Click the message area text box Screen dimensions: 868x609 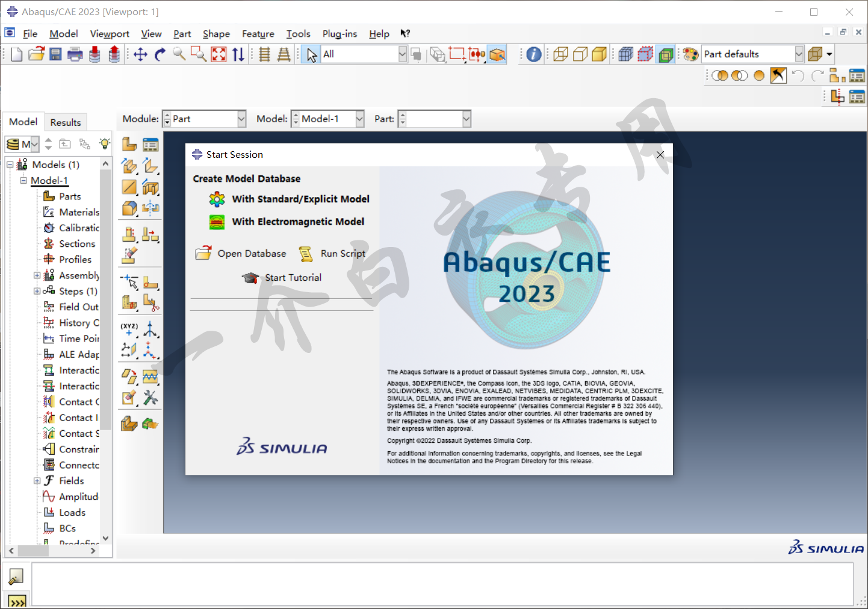coord(442,584)
